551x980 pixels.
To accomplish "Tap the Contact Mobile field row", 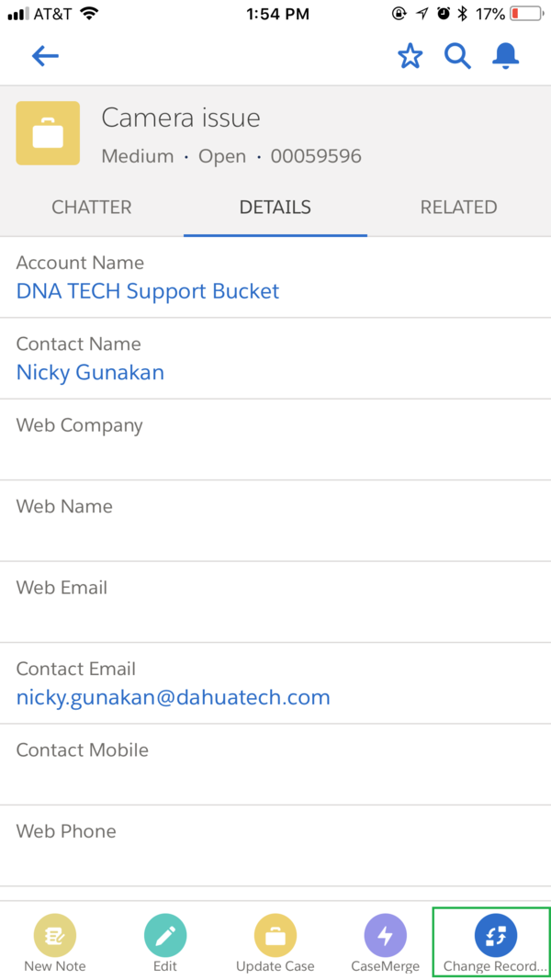I will click(275, 764).
